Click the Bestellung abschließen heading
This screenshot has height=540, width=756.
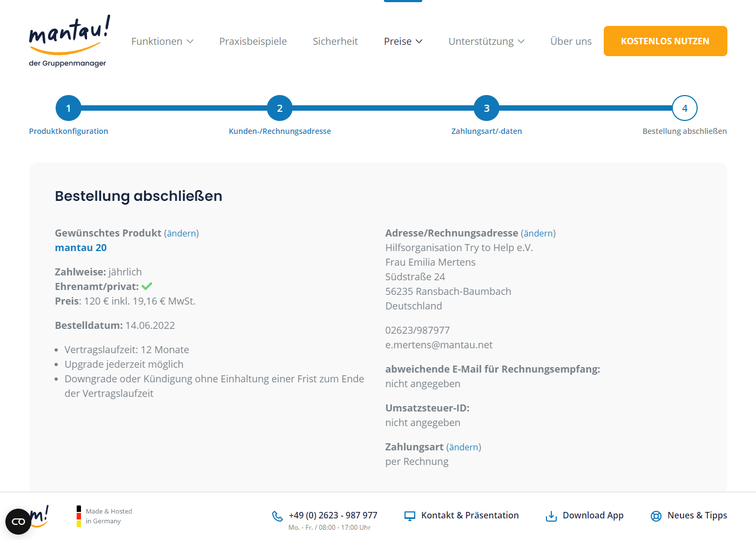click(139, 196)
